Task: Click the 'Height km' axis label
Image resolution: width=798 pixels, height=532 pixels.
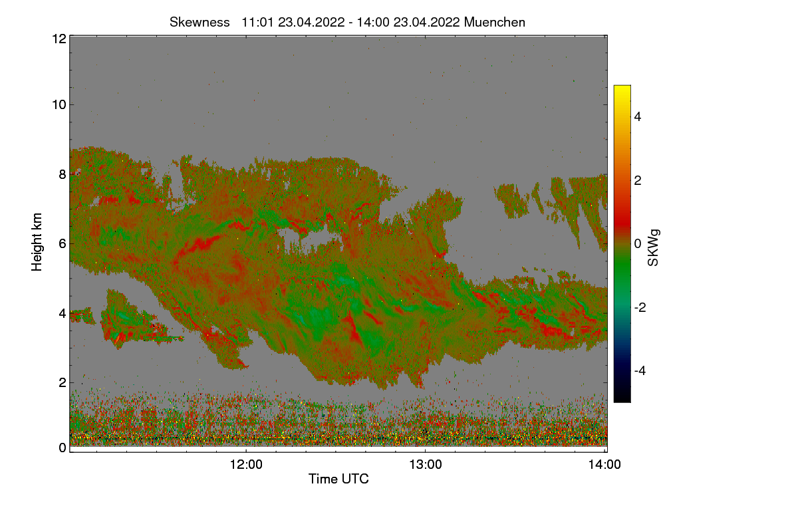Action: (x=37, y=242)
